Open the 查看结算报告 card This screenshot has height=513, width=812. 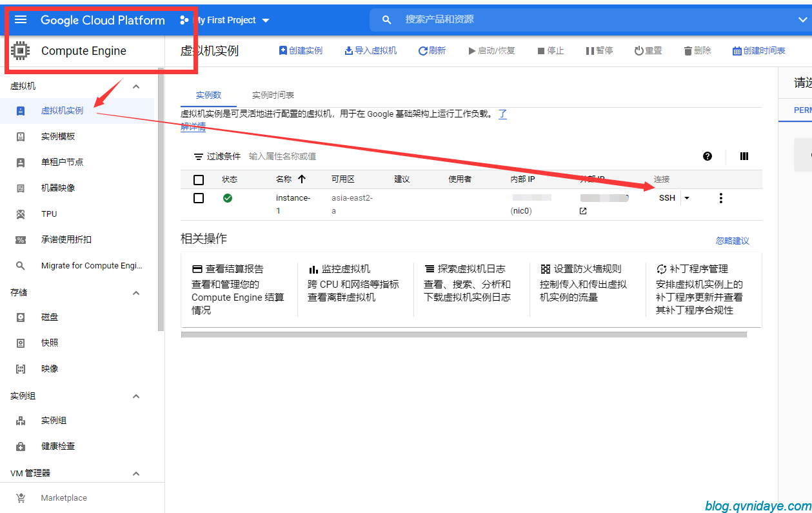pyautogui.click(x=239, y=289)
